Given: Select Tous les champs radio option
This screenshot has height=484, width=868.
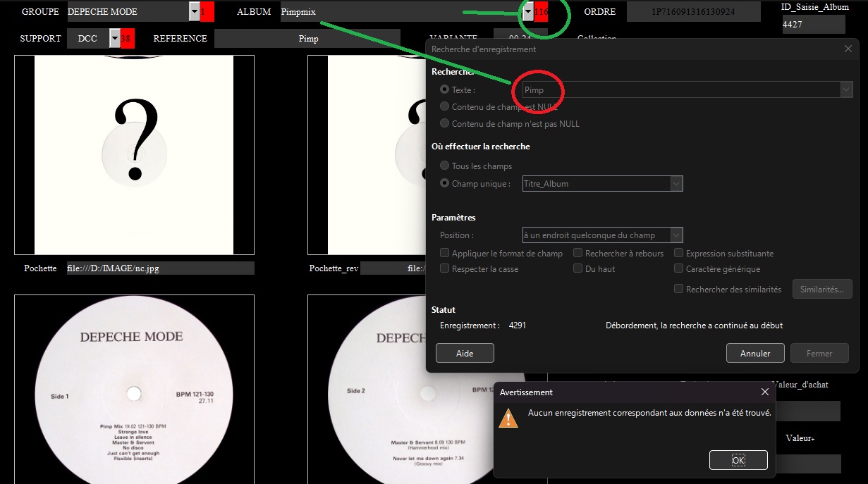Looking at the screenshot, I should [x=444, y=166].
